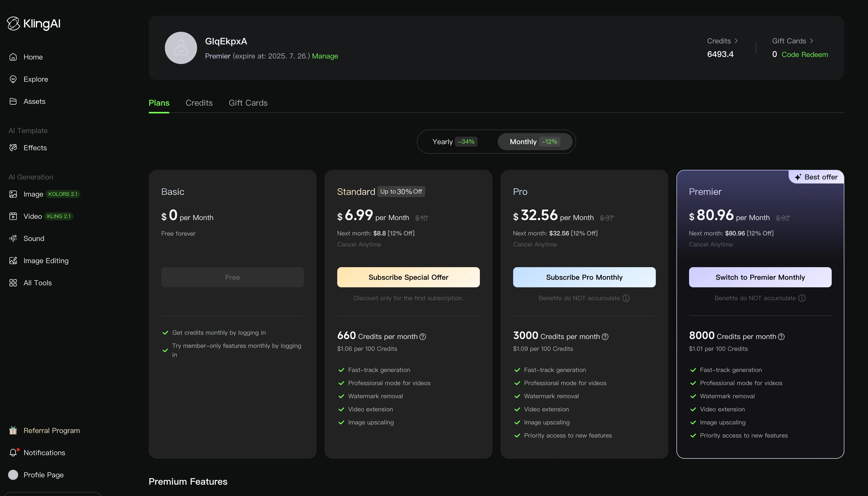Click the Effects label in sidebar
This screenshot has height=496, width=868.
coord(35,147)
